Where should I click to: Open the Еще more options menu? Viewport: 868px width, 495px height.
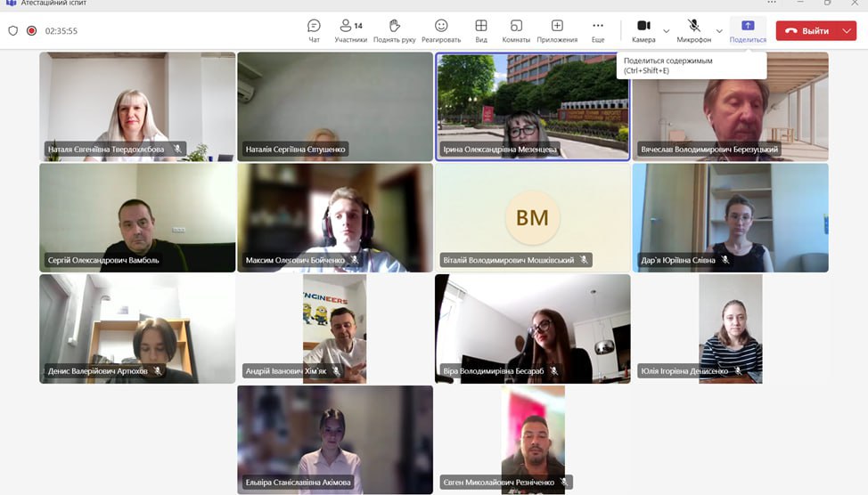[x=598, y=30]
